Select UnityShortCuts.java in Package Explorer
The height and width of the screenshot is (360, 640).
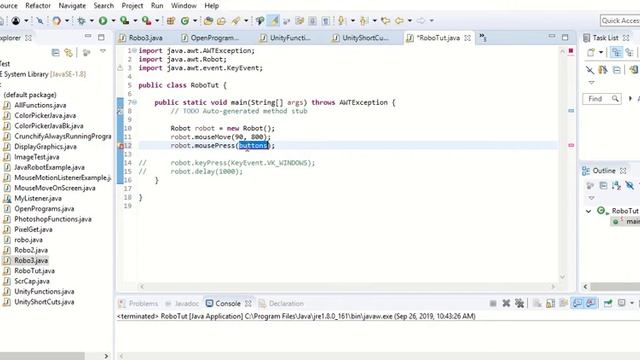pos(44,302)
